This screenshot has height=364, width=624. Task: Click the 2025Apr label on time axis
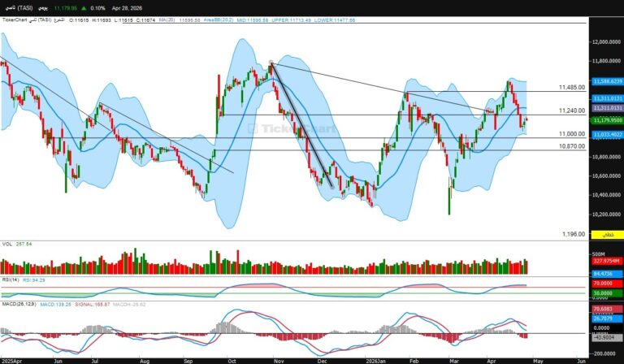(x=11, y=359)
